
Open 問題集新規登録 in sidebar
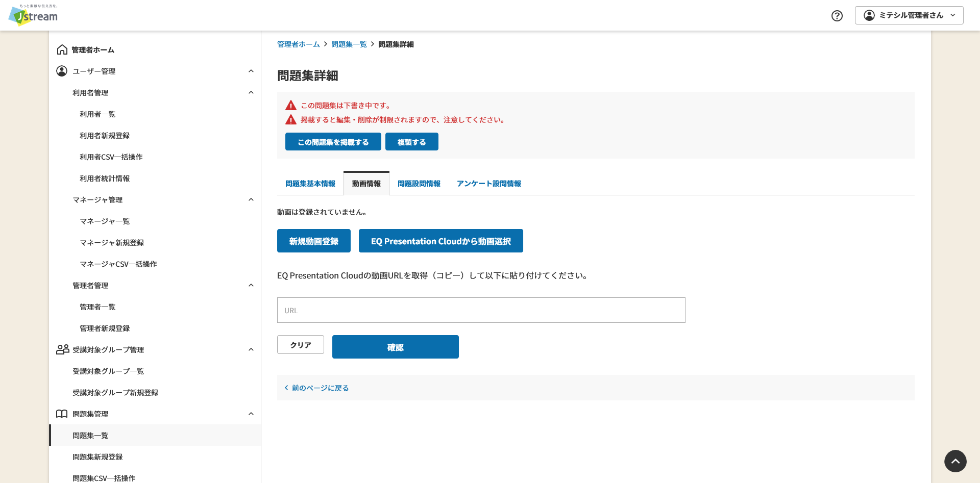point(97,457)
